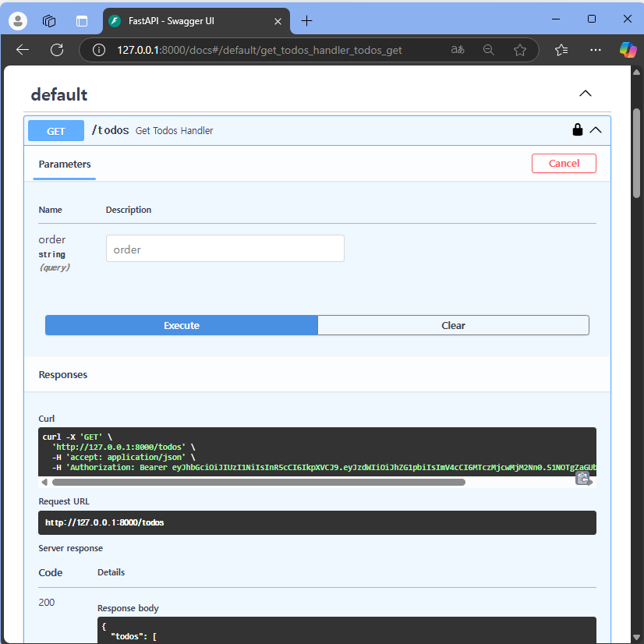Viewport: 644px width, 644px height.
Task: Open the tab actions menu icon
Action: click(82, 20)
